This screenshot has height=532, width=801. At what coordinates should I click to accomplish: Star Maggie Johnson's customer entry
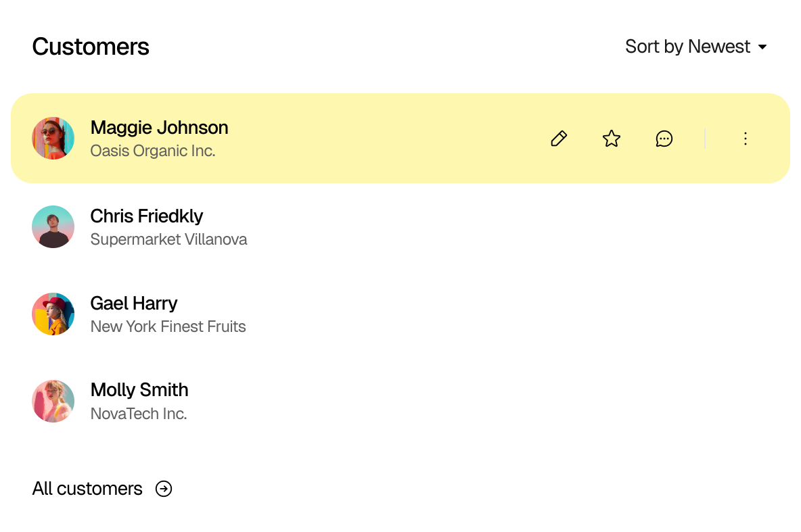pyautogui.click(x=611, y=138)
